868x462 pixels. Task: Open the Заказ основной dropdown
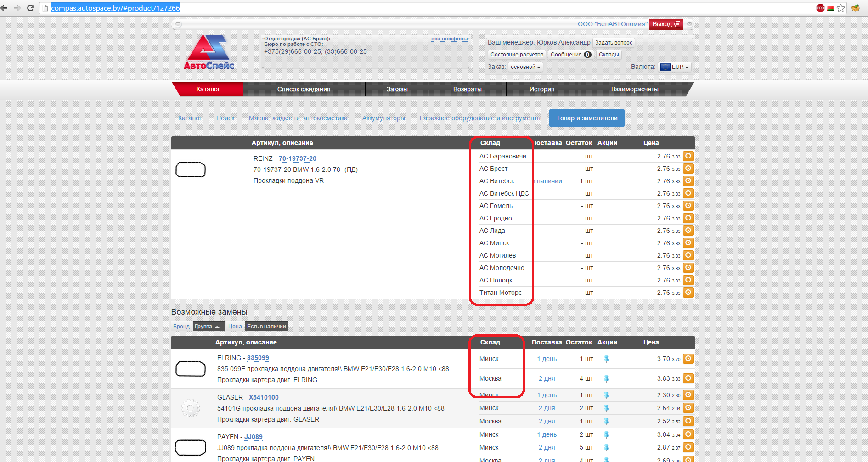(525, 67)
